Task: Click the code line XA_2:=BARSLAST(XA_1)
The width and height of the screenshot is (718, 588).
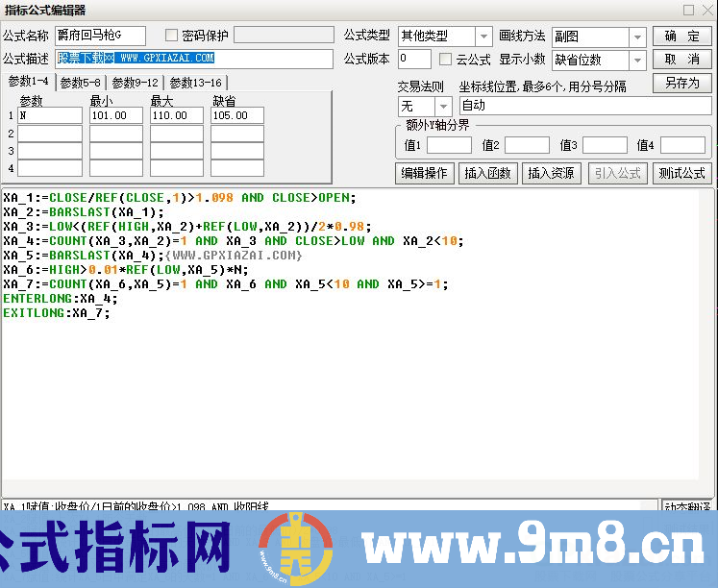Action: pos(84,212)
